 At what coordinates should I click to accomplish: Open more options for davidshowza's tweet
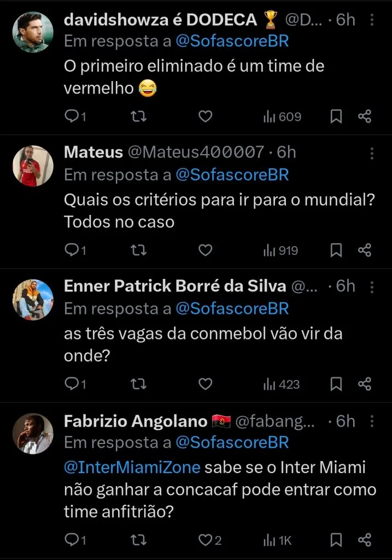coord(372,20)
